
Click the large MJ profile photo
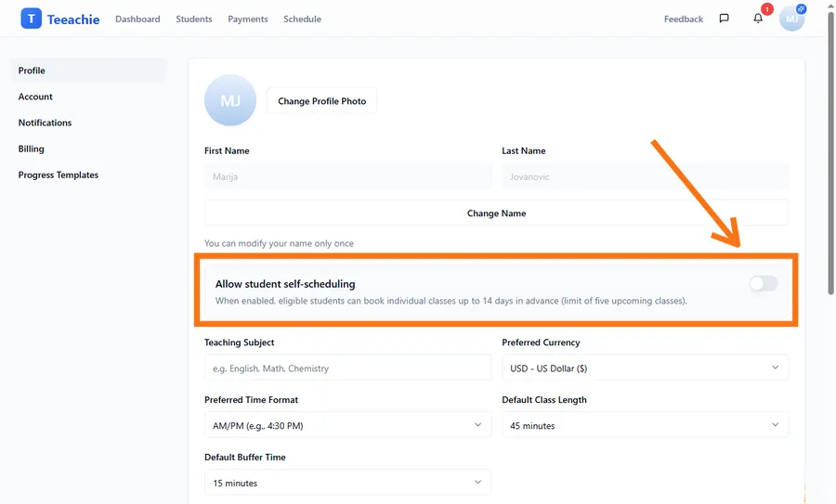[230, 100]
